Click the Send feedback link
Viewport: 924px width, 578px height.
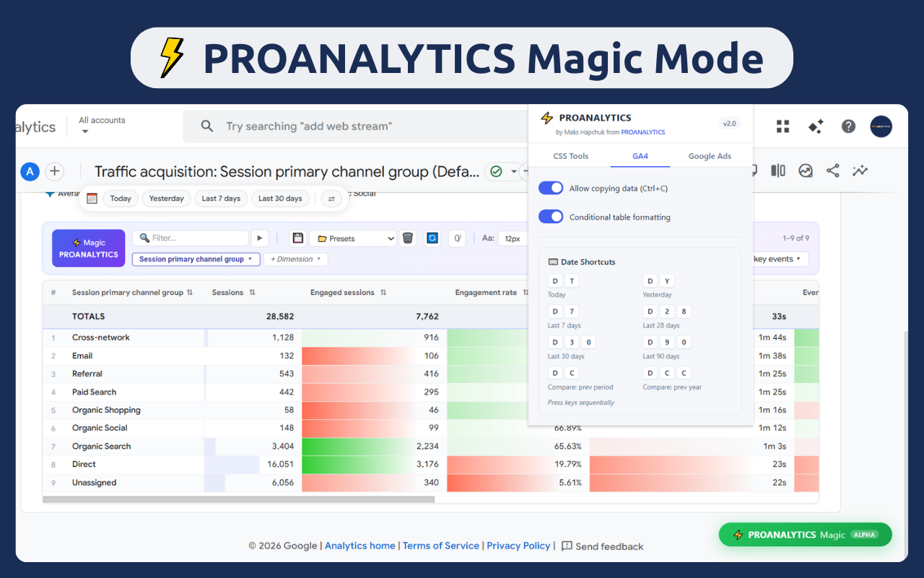click(x=602, y=546)
